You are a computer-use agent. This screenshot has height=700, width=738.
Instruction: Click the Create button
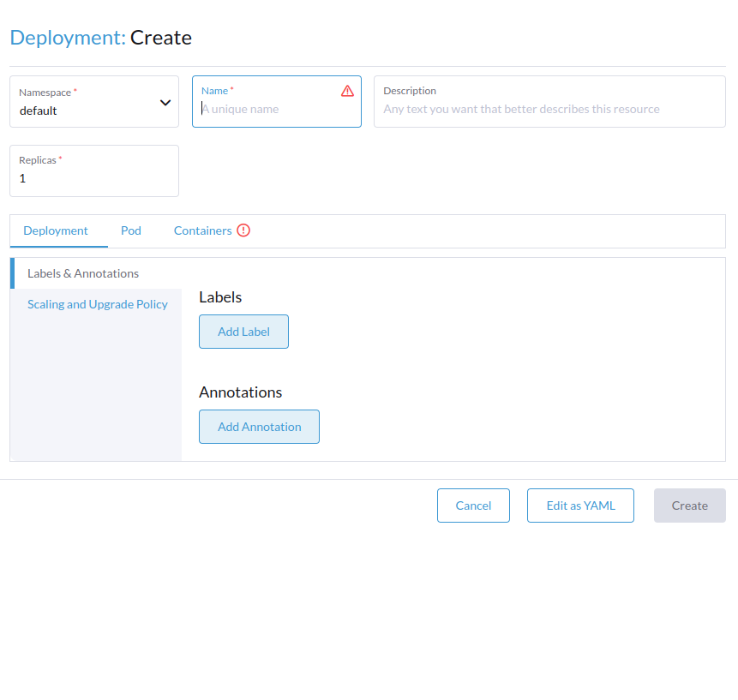click(x=689, y=505)
